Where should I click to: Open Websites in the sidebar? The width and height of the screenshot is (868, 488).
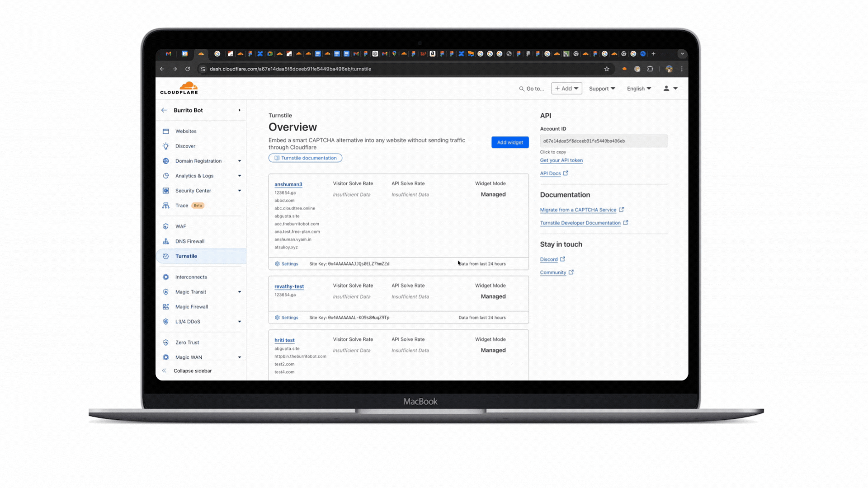tap(186, 131)
